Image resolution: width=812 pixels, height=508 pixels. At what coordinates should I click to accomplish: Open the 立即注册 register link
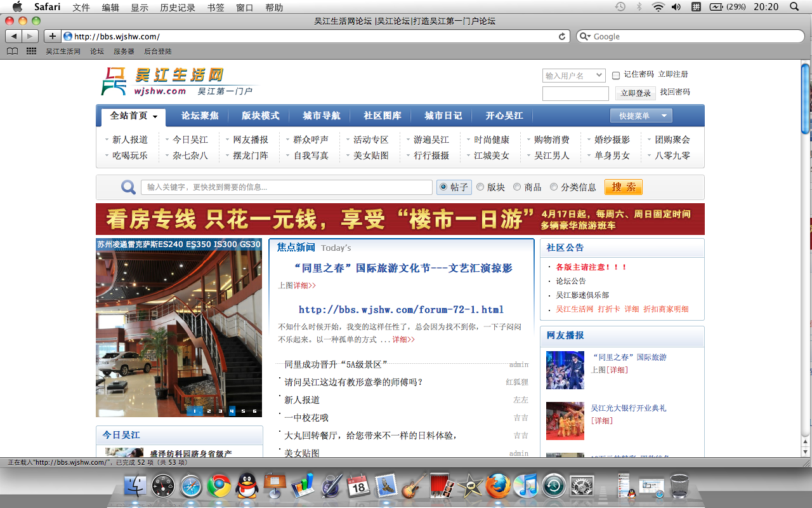pyautogui.click(x=673, y=74)
